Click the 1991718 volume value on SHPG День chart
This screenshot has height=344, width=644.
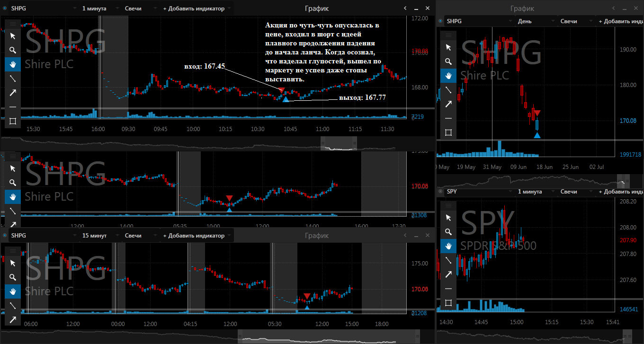click(x=630, y=154)
